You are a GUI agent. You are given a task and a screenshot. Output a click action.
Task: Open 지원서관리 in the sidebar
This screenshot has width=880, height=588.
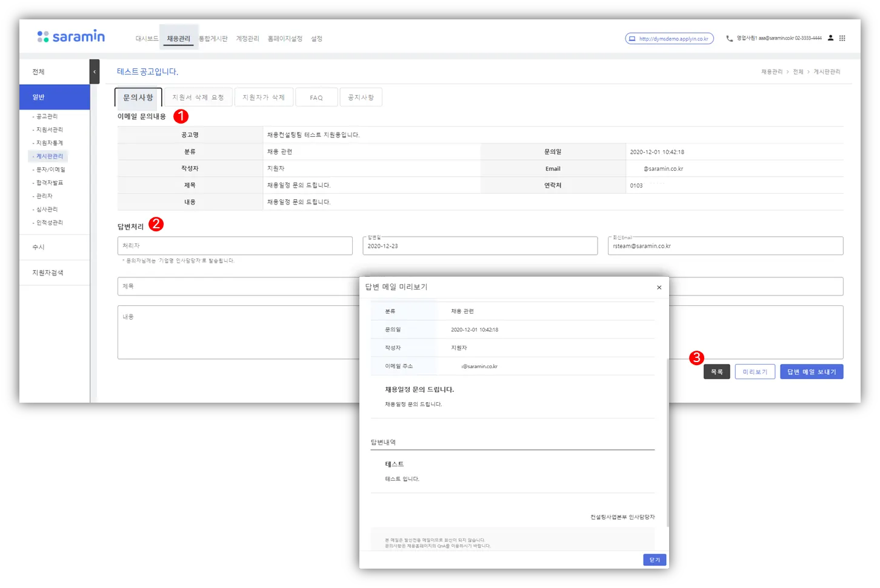click(48, 130)
